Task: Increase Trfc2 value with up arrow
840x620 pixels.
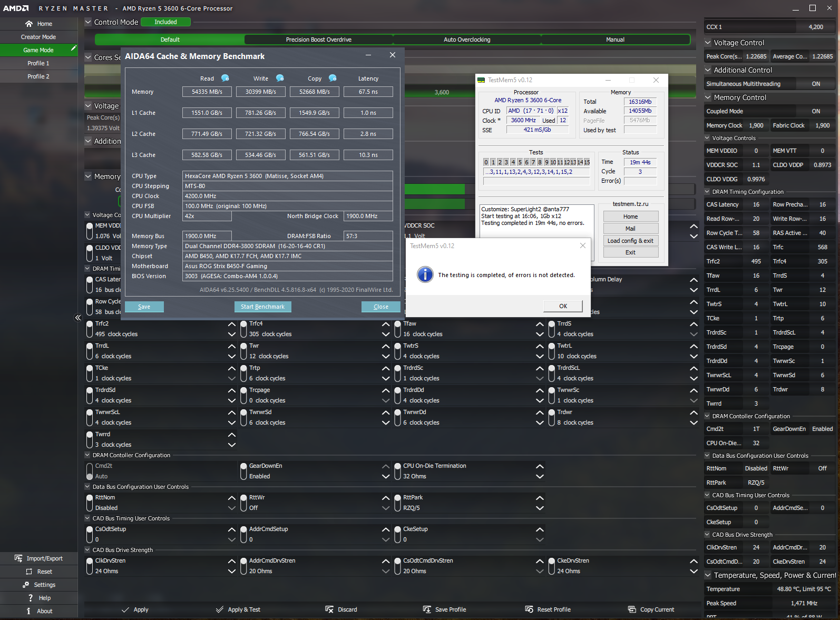Action: click(232, 324)
